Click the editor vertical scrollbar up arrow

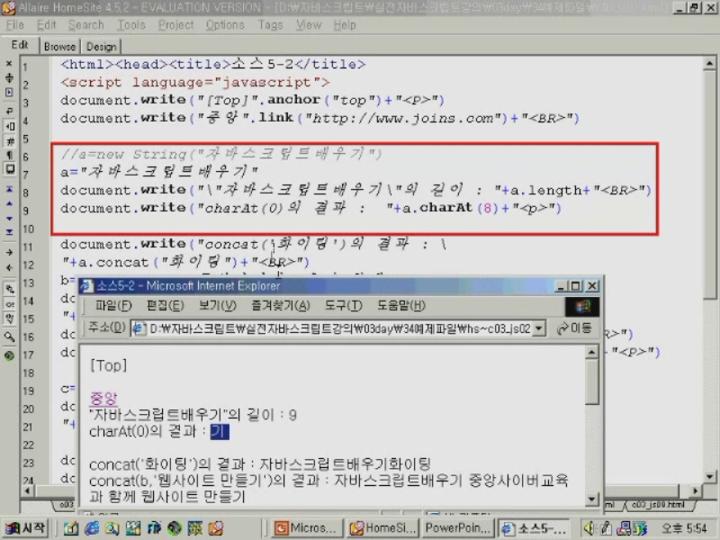click(x=709, y=63)
